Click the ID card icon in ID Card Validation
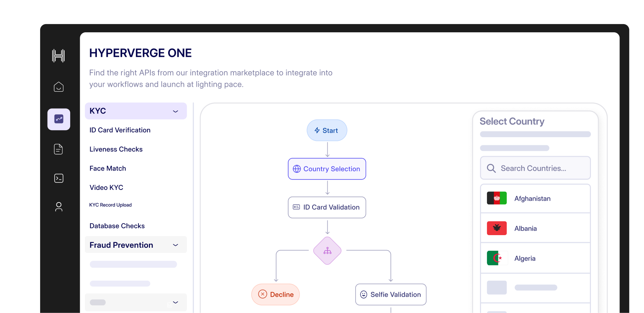Viewport: 644px width, 313px height. (296, 207)
